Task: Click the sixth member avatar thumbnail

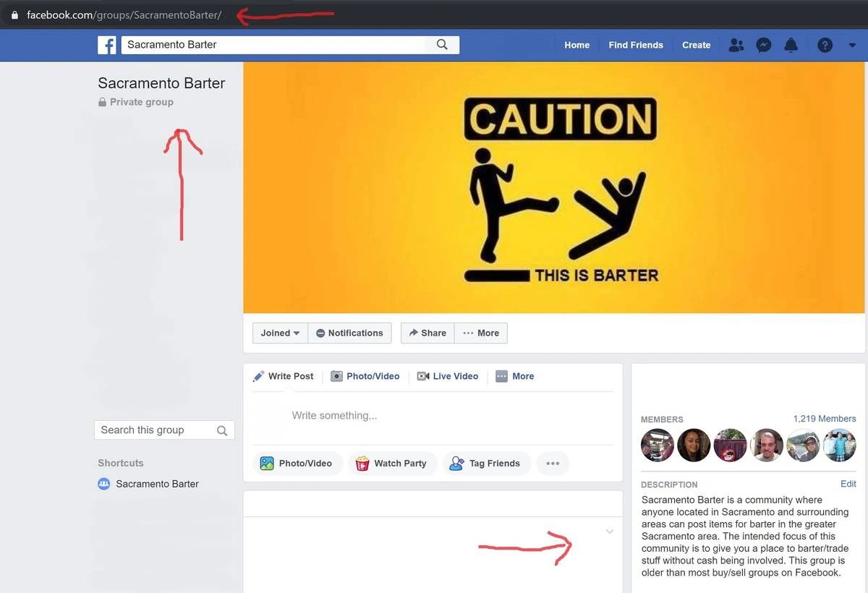Action: tap(839, 445)
